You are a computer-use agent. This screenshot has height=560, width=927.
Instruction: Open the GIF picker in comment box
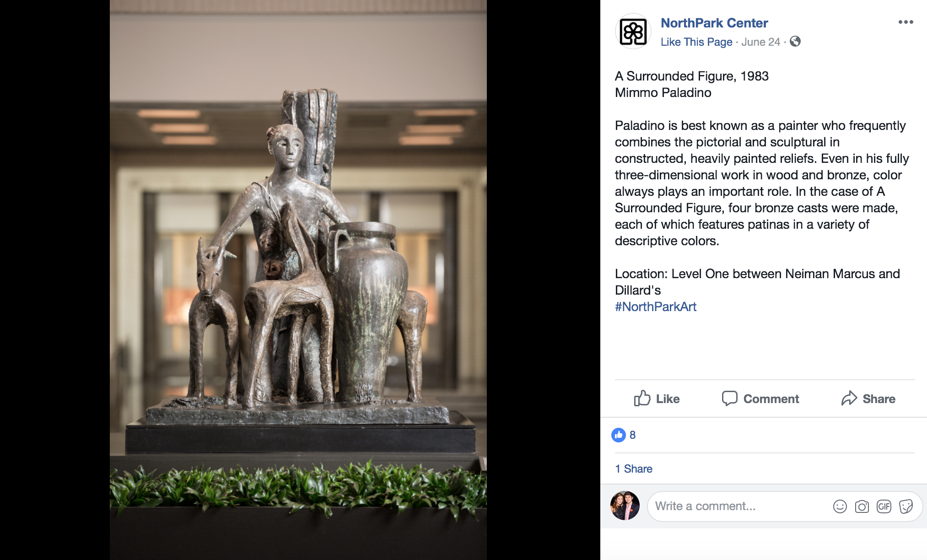click(884, 506)
